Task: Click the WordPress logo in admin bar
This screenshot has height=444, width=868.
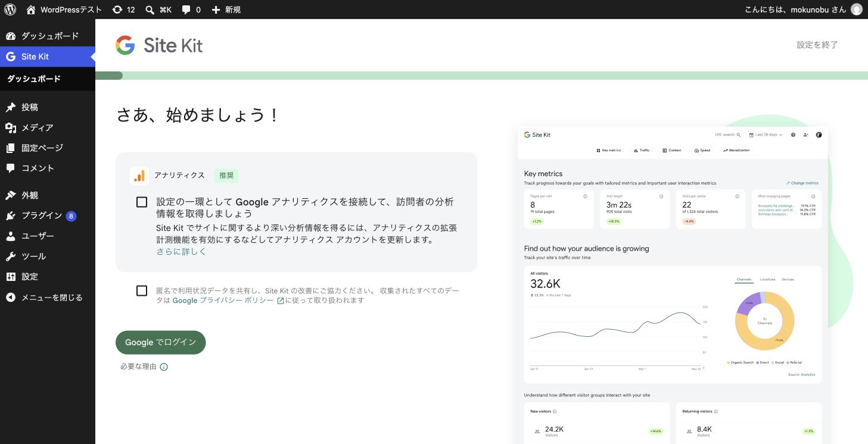Action: tap(10, 10)
